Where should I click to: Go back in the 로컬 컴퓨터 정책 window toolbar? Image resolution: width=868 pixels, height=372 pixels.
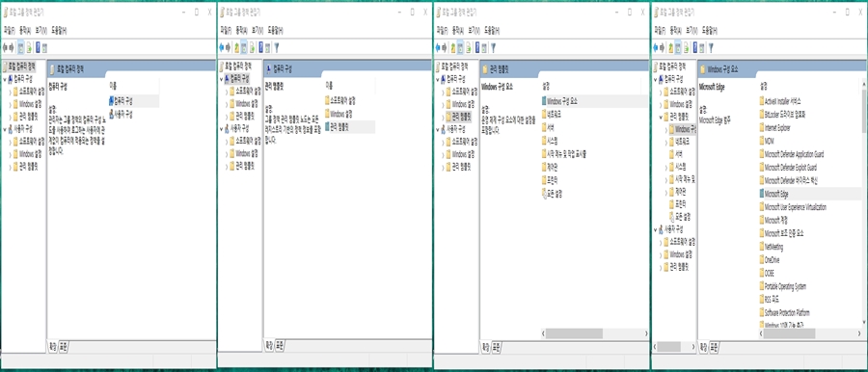pyautogui.click(x=5, y=47)
